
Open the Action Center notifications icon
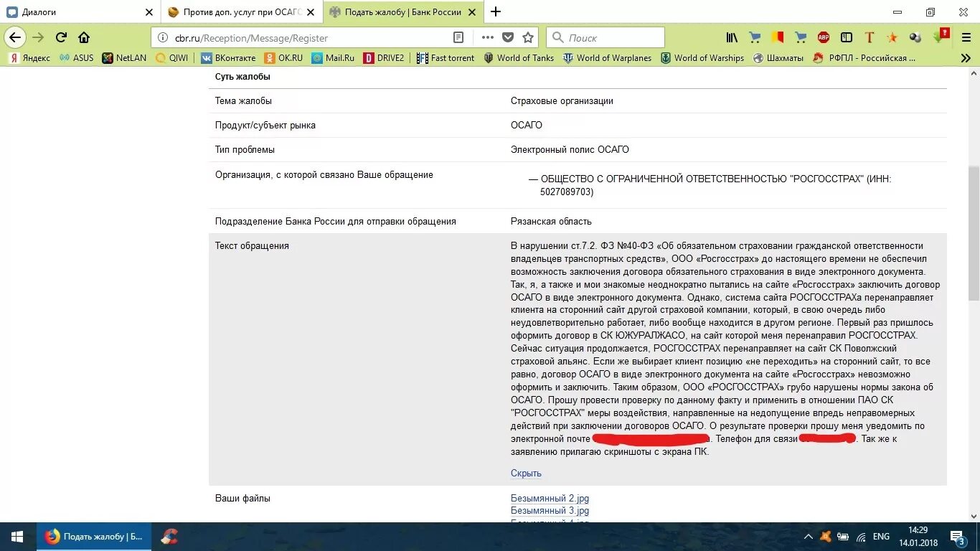pos(958,537)
